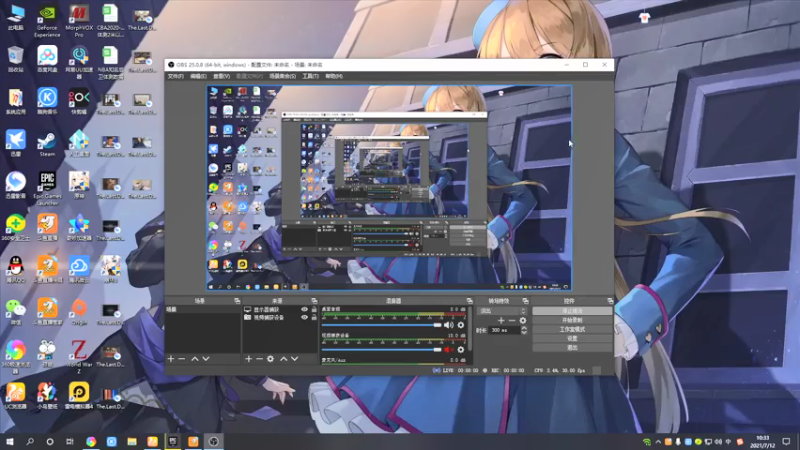Select the QQ penguin desktop icon

[16, 269]
